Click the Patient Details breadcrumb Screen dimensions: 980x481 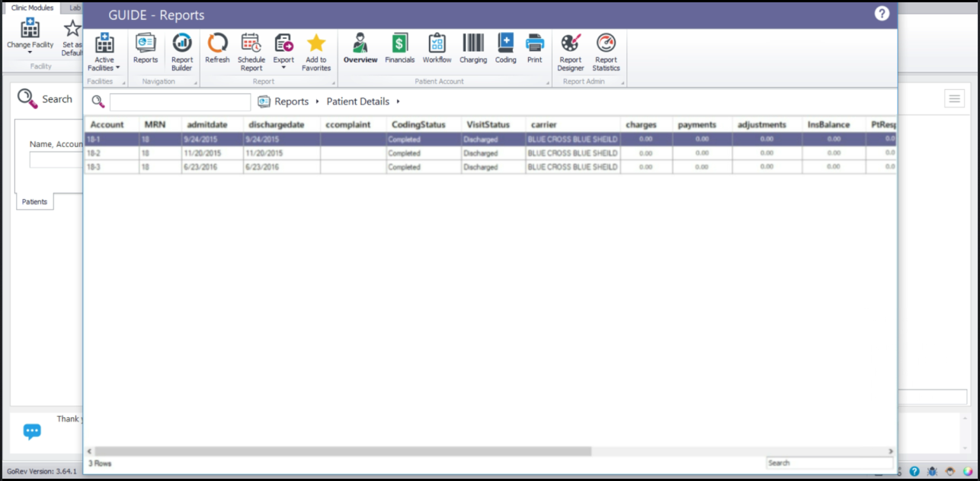tap(358, 101)
